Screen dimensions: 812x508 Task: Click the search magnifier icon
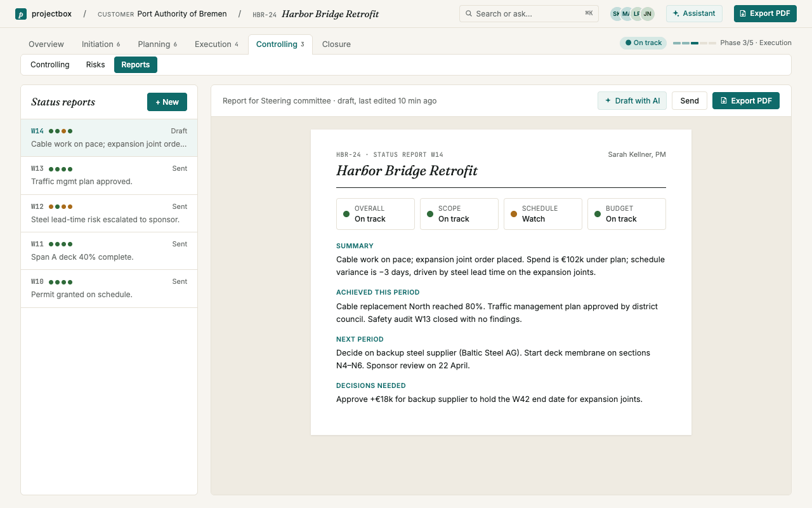469,13
